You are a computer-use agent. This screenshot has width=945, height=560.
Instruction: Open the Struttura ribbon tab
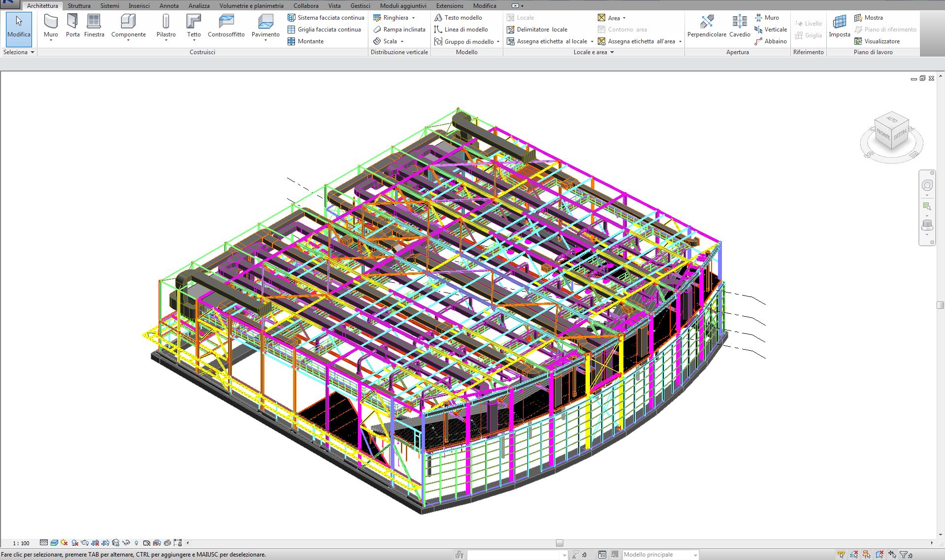point(79,6)
